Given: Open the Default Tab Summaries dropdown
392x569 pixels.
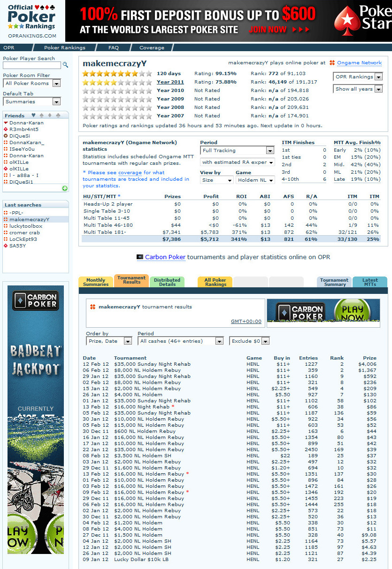Looking at the screenshot, I should (32, 101).
